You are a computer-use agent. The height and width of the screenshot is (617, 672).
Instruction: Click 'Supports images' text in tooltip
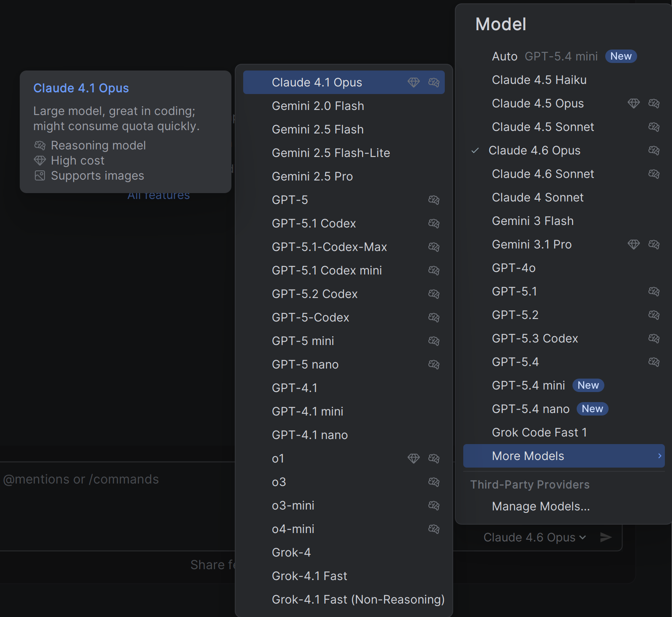pos(97,175)
